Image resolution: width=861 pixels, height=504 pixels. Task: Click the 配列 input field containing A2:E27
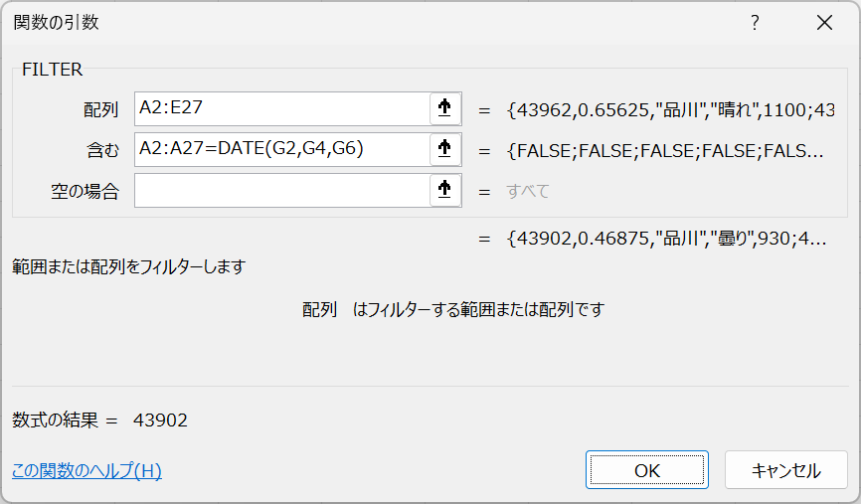[x=281, y=108]
